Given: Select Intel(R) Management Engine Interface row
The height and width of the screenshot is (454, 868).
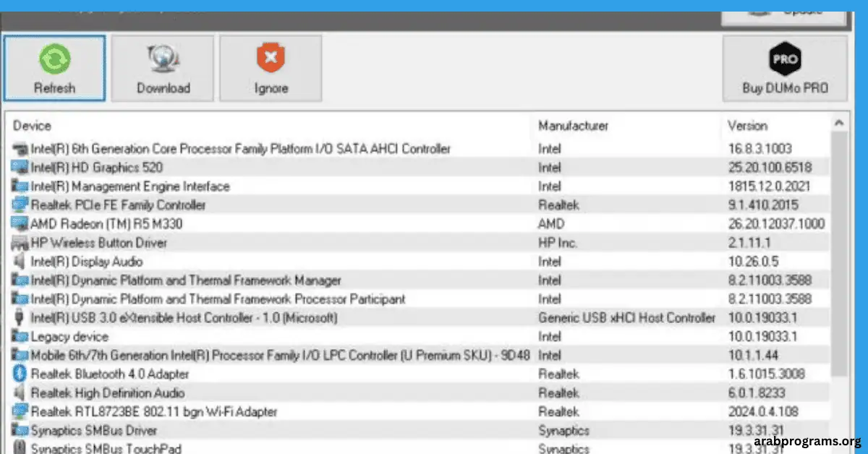Looking at the screenshot, I should click(x=418, y=187).
